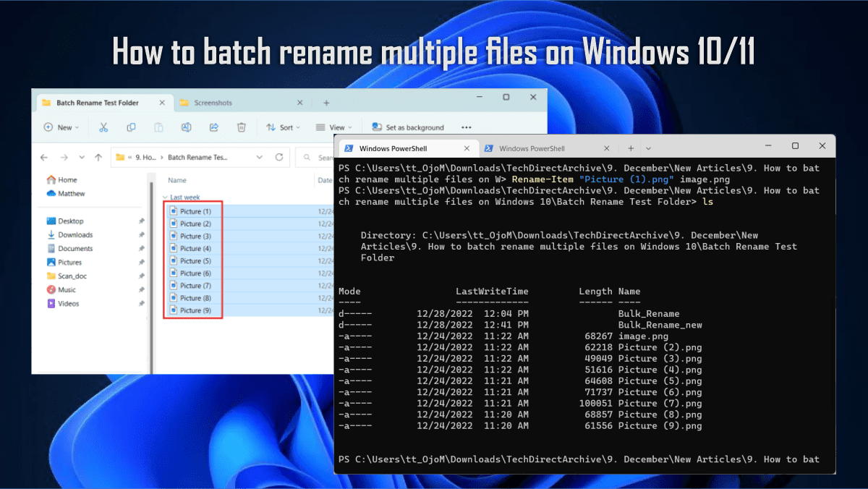Collapse the Last week file group
Screen dimensions: 868x489
pos(164,197)
